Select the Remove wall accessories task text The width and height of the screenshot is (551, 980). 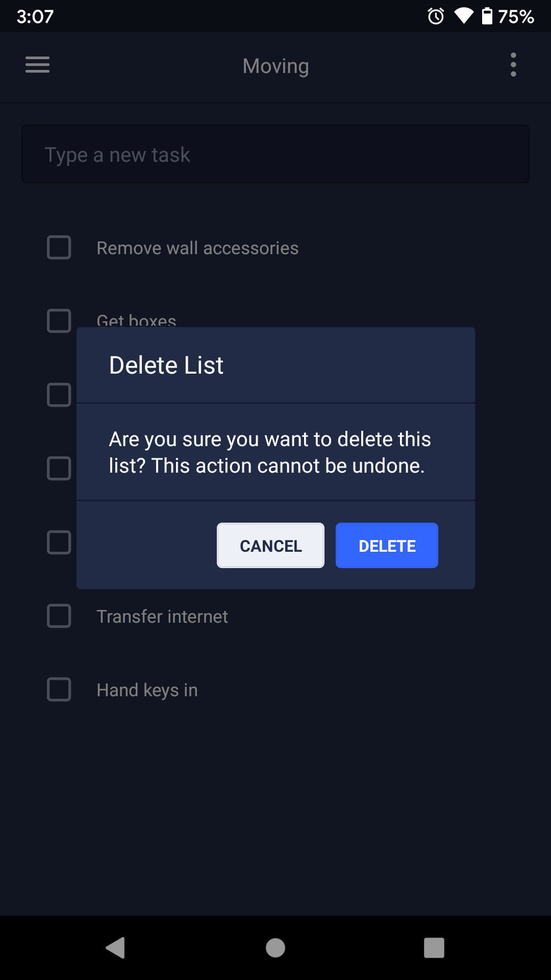pyautogui.click(x=197, y=248)
